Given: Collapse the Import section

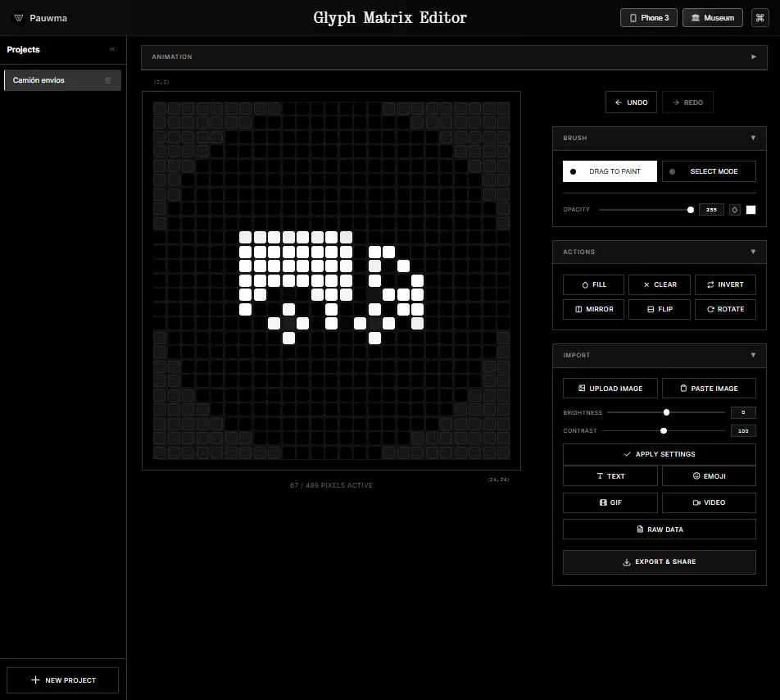Looking at the screenshot, I should tap(753, 355).
